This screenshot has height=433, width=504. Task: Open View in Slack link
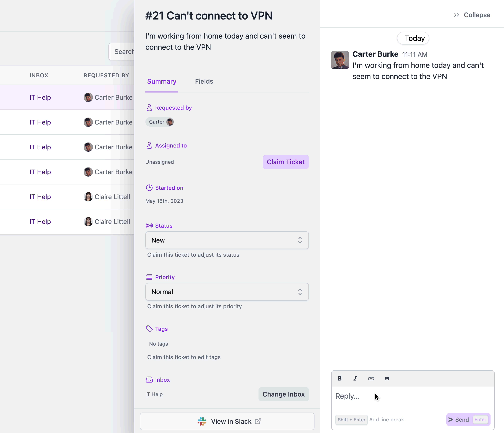click(x=227, y=421)
